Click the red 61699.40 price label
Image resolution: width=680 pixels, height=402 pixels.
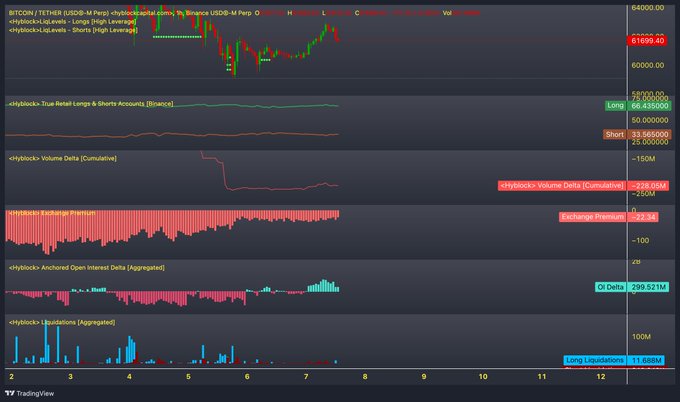point(647,41)
